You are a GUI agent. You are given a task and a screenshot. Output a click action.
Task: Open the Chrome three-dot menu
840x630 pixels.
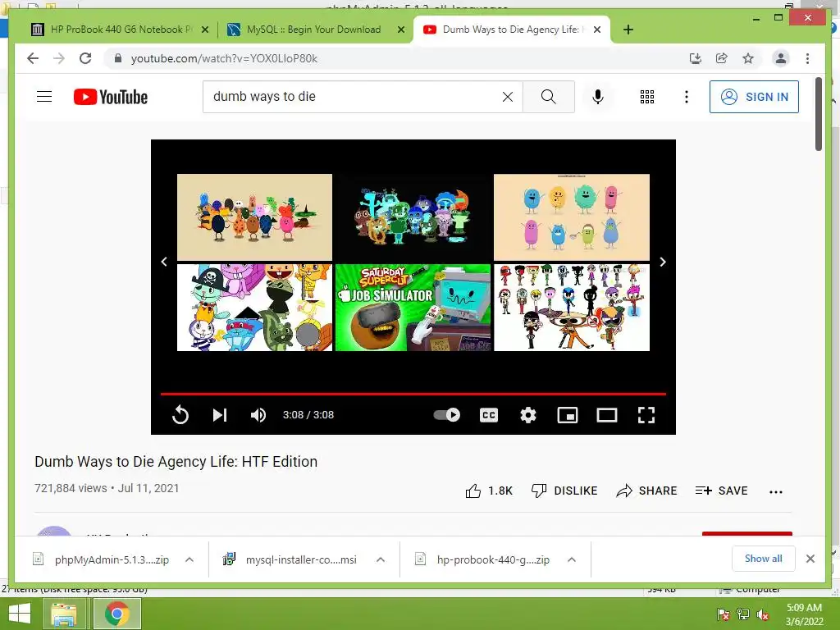pos(807,58)
